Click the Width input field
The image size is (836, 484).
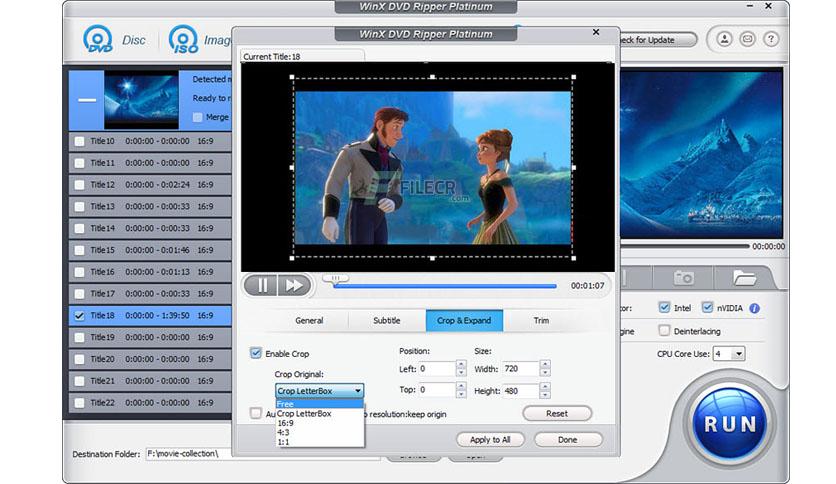[x=520, y=368]
